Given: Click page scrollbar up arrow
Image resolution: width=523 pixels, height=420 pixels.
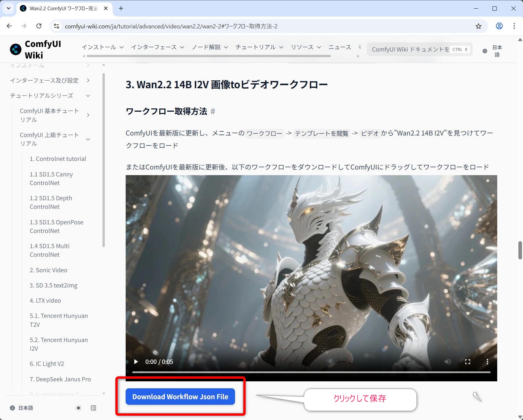Looking at the screenshot, I should [x=520, y=39].
